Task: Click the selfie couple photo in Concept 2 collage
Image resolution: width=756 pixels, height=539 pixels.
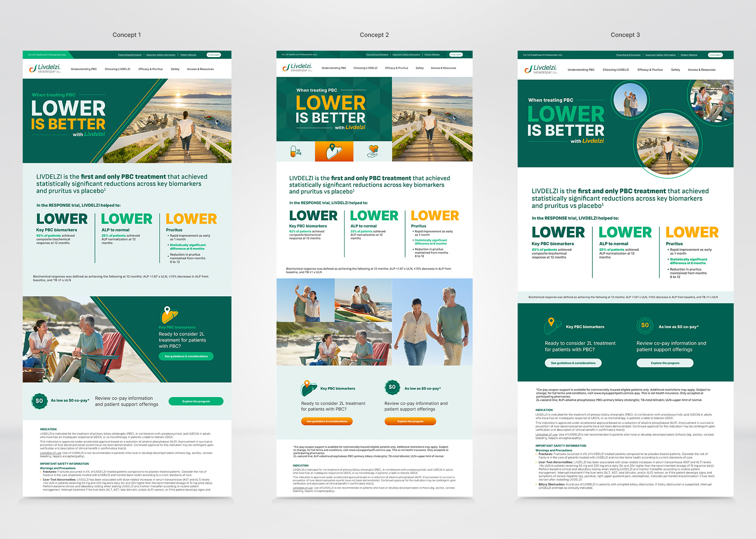Action: click(x=306, y=300)
